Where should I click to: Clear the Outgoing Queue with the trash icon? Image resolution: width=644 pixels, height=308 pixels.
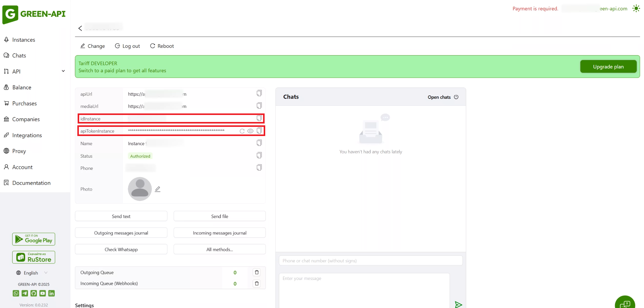[x=256, y=272]
